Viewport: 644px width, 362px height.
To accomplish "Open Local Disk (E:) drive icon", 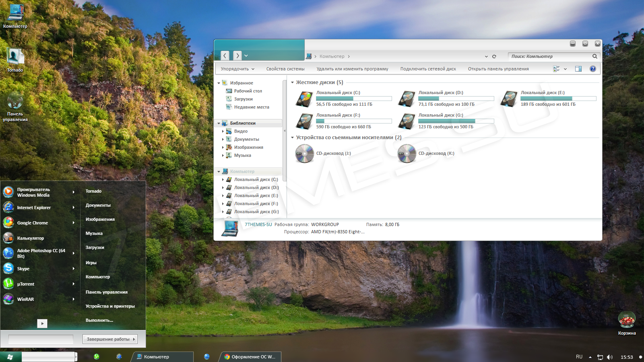I will click(x=509, y=99).
